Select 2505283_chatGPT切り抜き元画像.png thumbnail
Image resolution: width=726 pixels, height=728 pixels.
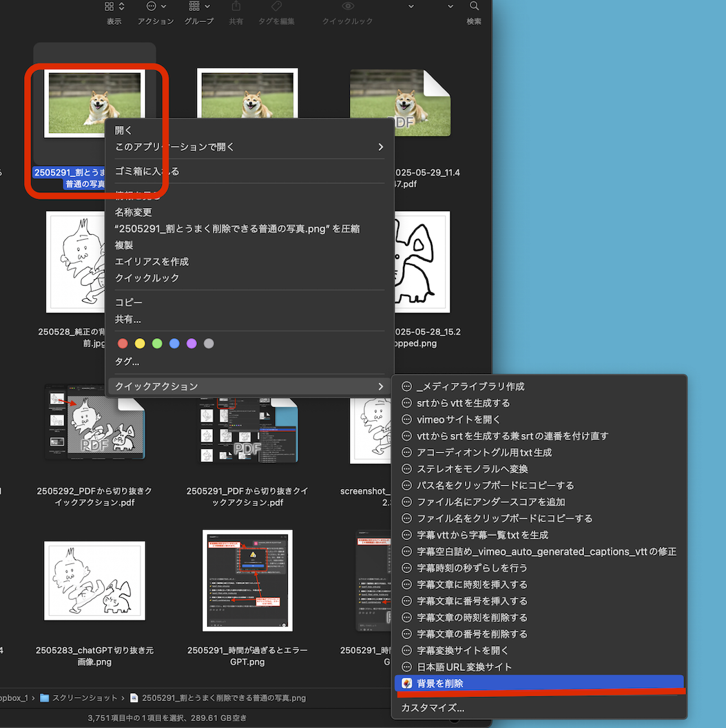tap(94, 581)
